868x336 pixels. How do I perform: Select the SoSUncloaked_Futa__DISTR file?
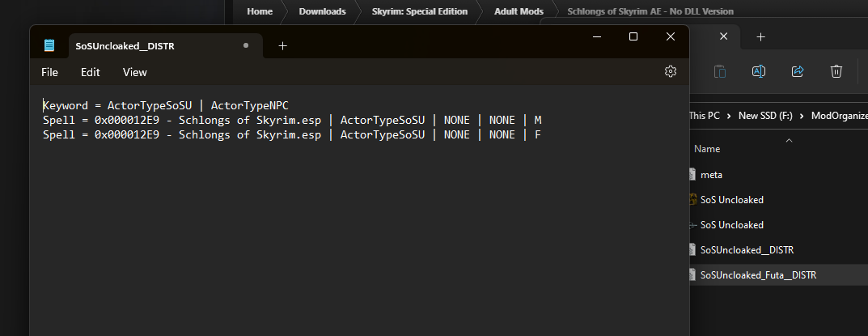click(x=758, y=275)
